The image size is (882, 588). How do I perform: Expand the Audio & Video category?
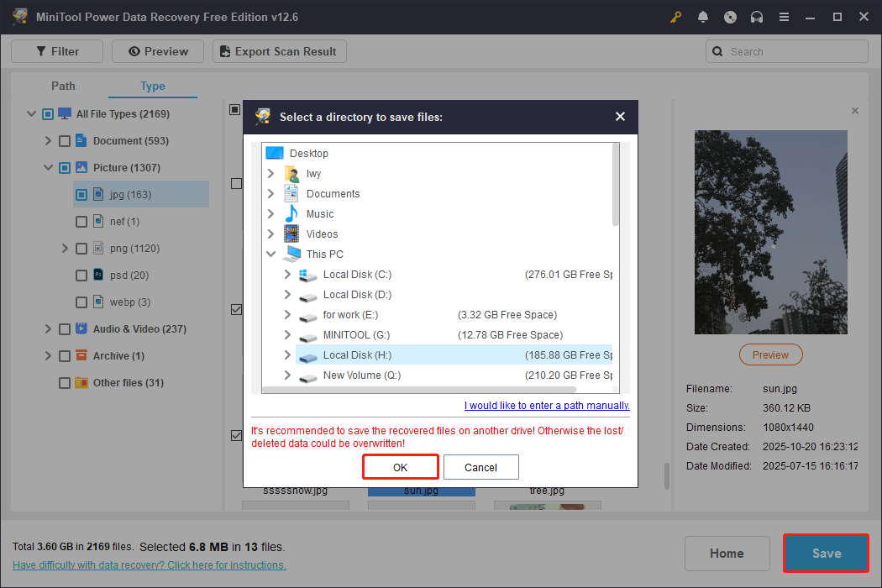48,328
